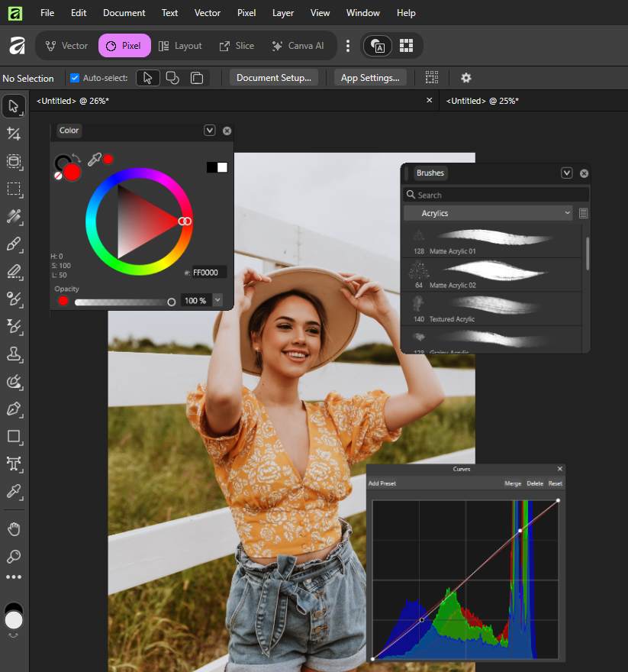This screenshot has height=672, width=628.
Task: Click the shapes-and-text icon beside grid
Action: click(378, 45)
